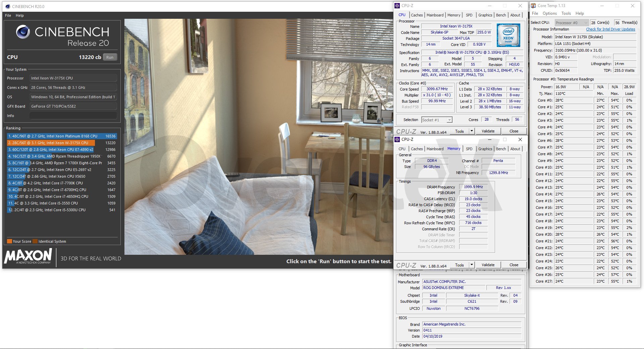The width and height of the screenshot is (644, 349).
Task: Select ranking row Ryzen 7 1700X Eight-Core
Action: 62,163
